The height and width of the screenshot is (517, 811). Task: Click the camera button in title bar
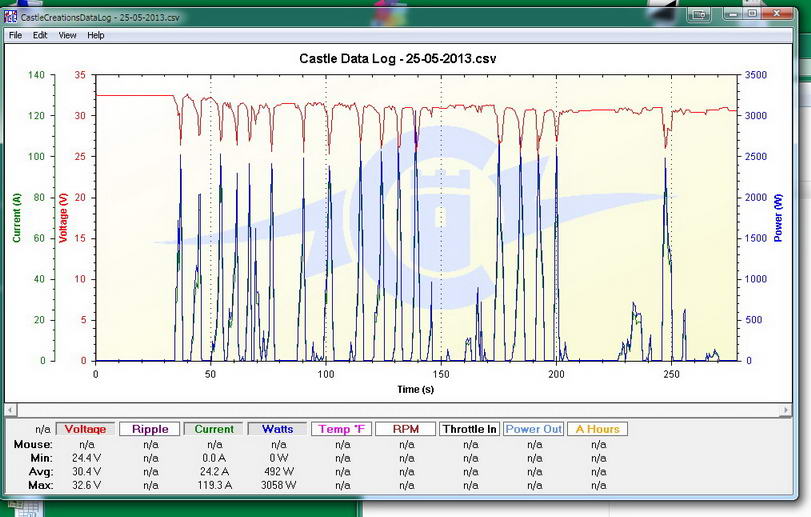(x=699, y=14)
